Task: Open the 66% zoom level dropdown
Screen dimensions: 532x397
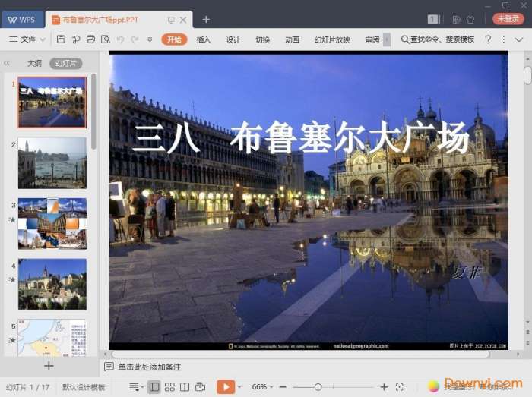Action: (264, 387)
